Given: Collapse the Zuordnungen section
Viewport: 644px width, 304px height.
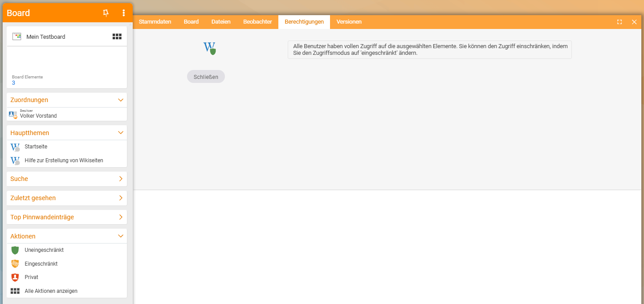Looking at the screenshot, I should 121,100.
